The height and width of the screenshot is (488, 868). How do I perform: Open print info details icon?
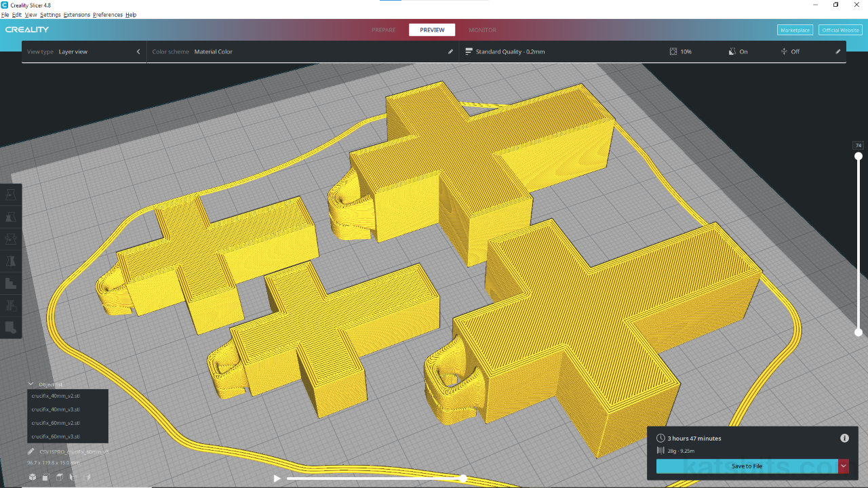point(844,438)
